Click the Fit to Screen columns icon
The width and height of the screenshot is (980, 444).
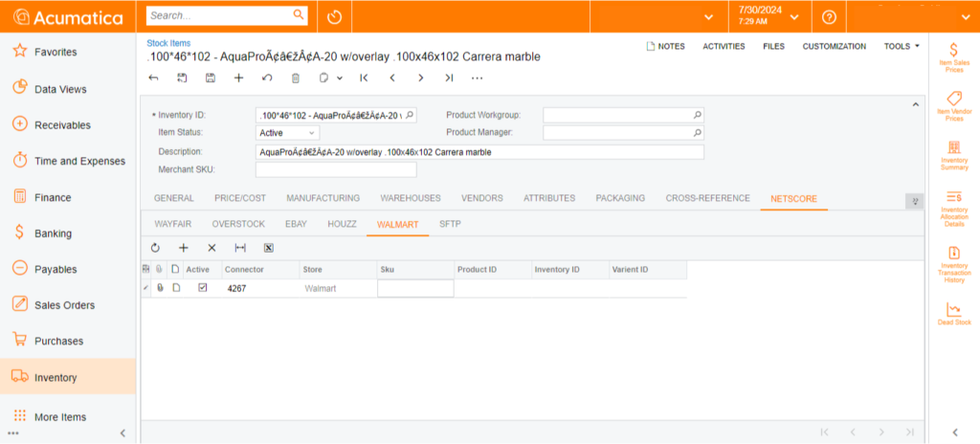click(240, 248)
